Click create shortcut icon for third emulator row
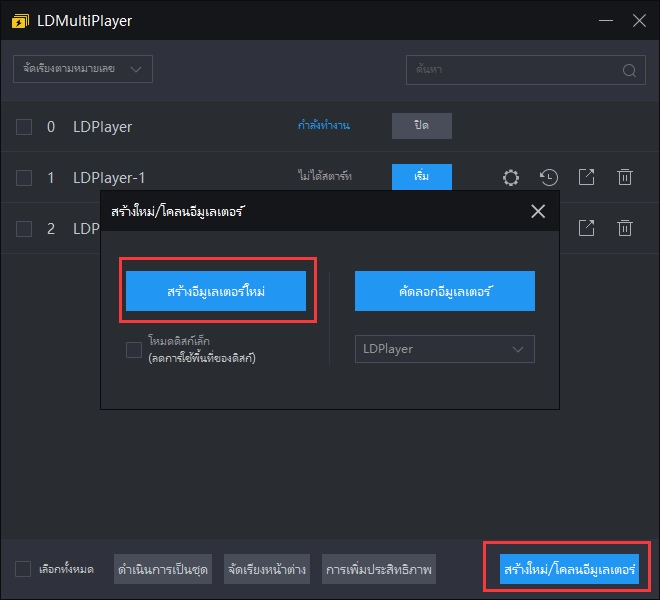660x600 pixels. click(587, 228)
